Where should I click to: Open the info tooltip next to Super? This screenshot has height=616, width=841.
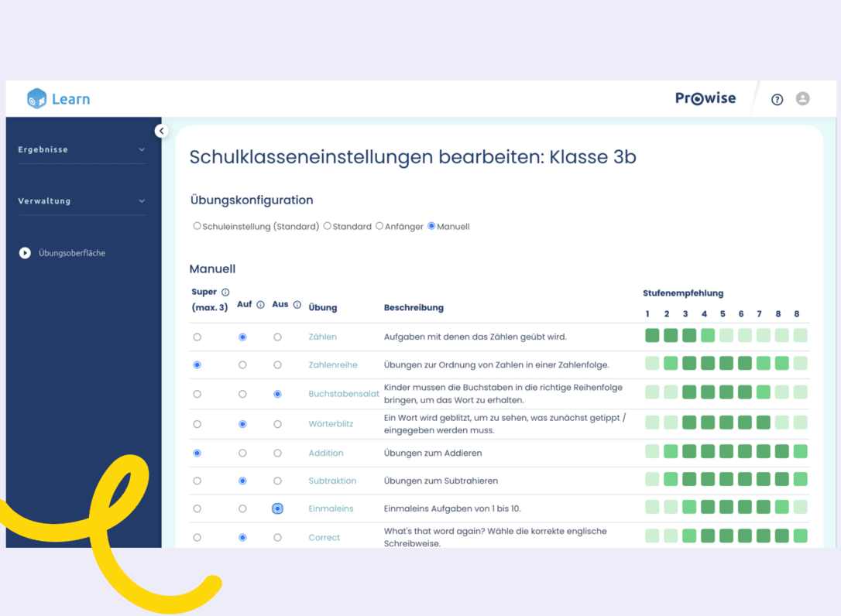click(x=225, y=291)
